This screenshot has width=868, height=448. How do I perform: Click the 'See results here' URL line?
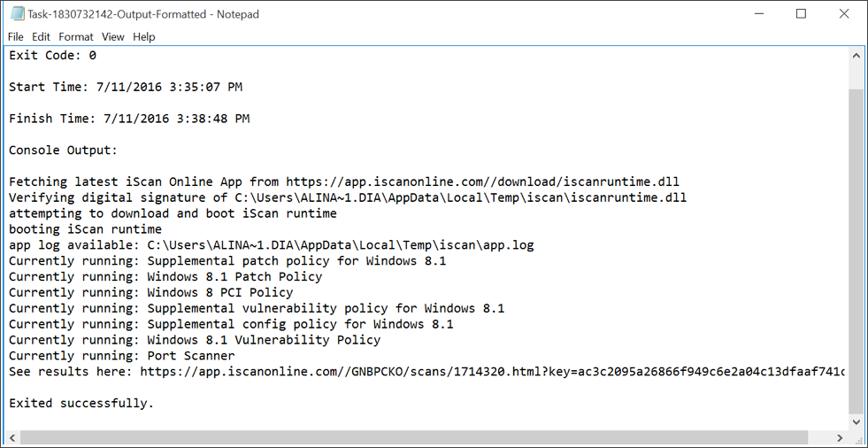[427, 371]
